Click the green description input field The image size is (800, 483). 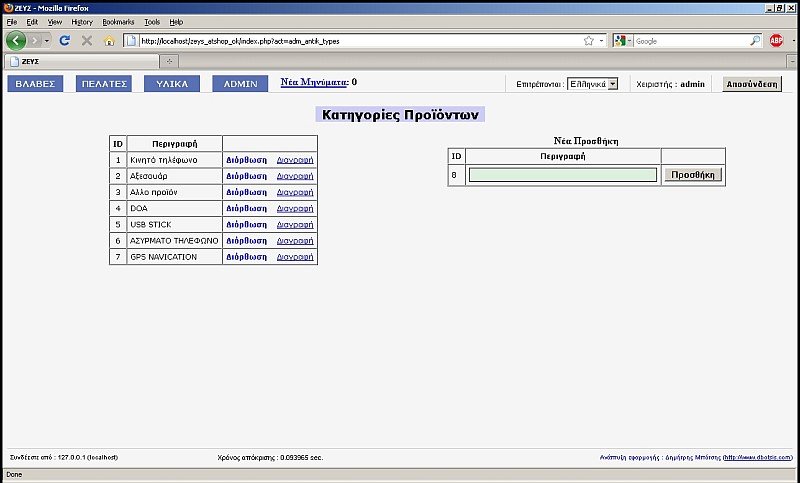[x=563, y=175]
